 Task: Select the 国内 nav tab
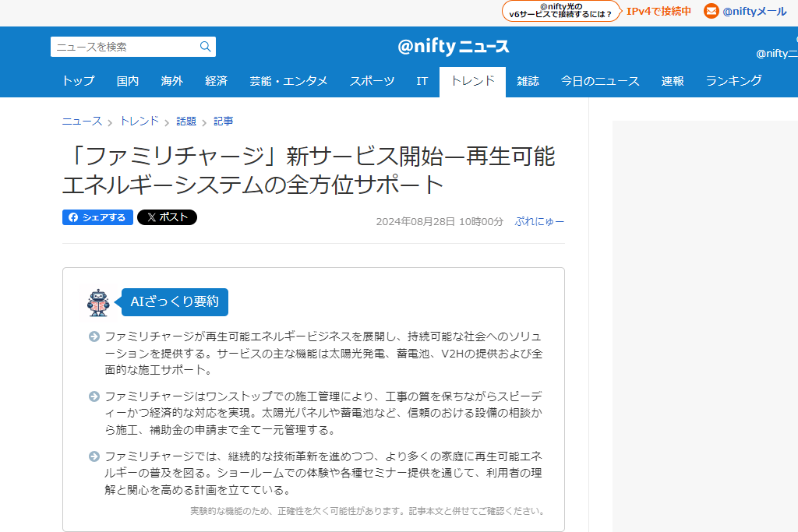point(128,81)
